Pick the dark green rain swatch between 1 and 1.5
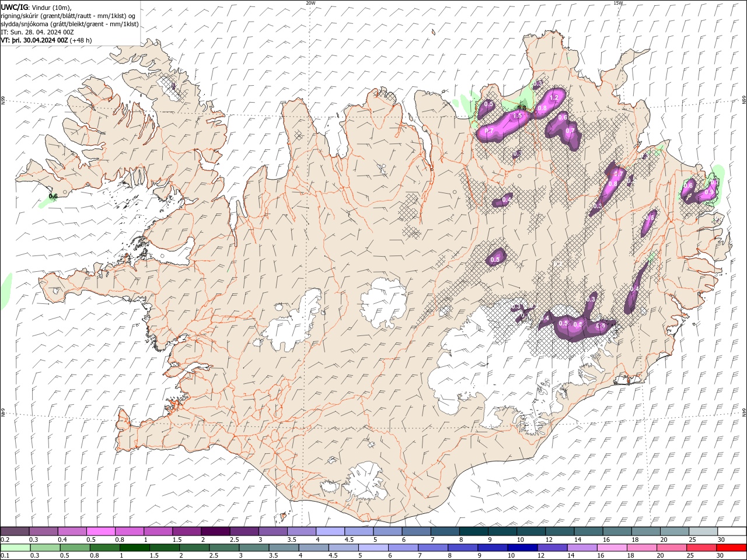 pyautogui.click(x=135, y=548)
